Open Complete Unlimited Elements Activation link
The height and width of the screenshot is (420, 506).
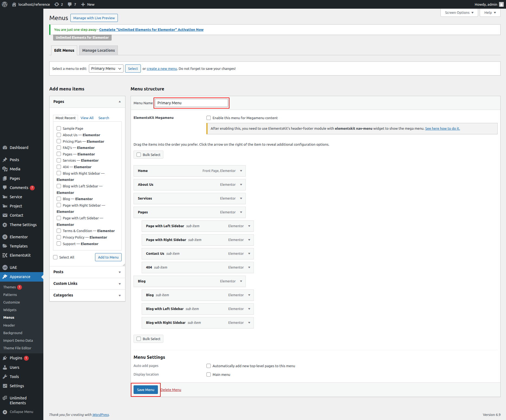151,30
